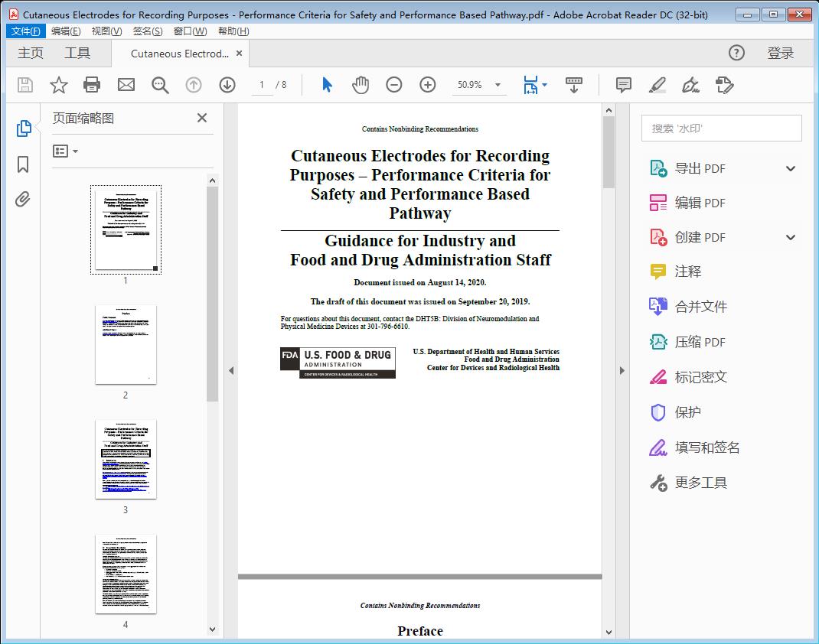The image size is (819, 644).
Task: Activate the Highlight tool icon
Action: pos(657,85)
